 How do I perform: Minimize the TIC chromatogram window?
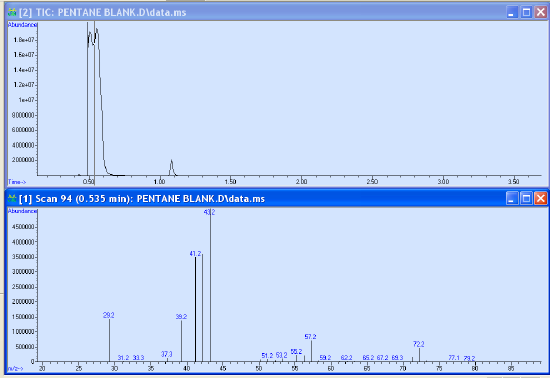512,13
